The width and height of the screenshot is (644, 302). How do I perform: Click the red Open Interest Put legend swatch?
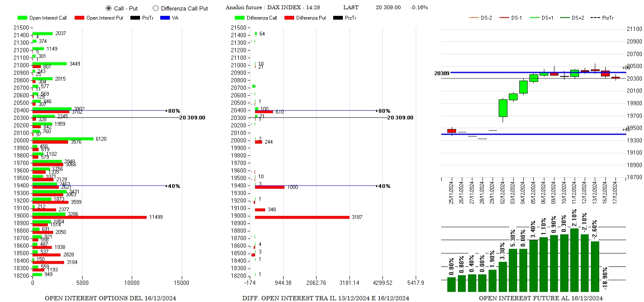tap(79, 18)
